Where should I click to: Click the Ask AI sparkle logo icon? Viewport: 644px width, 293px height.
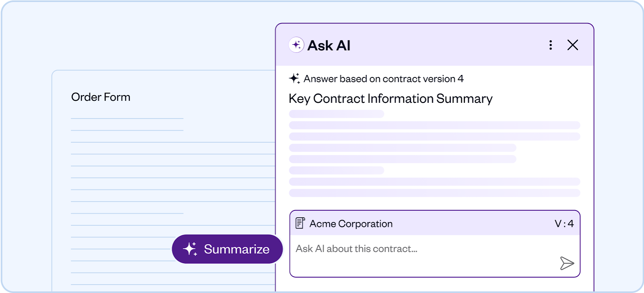click(297, 45)
